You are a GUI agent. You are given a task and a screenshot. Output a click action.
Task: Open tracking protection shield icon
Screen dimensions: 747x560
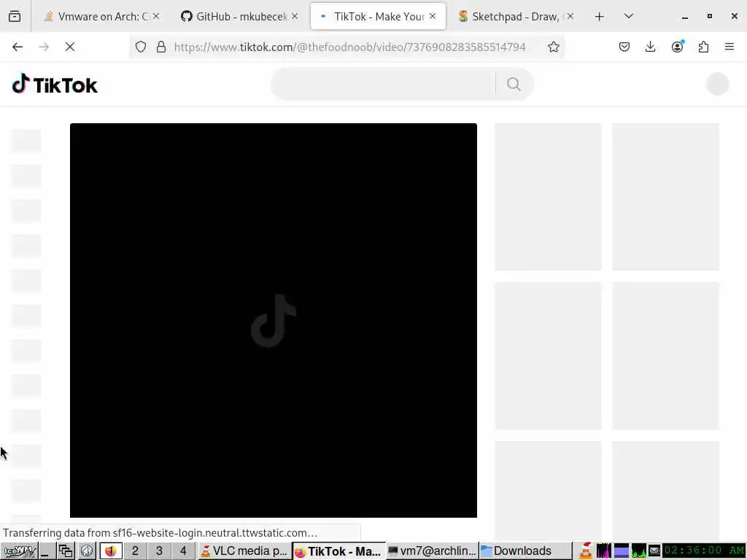click(x=141, y=47)
